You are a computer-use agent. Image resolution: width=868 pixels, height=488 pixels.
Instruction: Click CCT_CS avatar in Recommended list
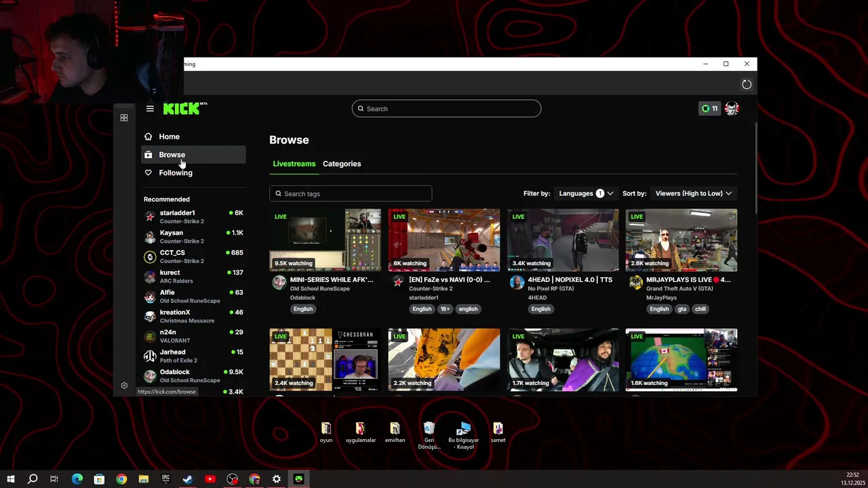pyautogui.click(x=150, y=256)
